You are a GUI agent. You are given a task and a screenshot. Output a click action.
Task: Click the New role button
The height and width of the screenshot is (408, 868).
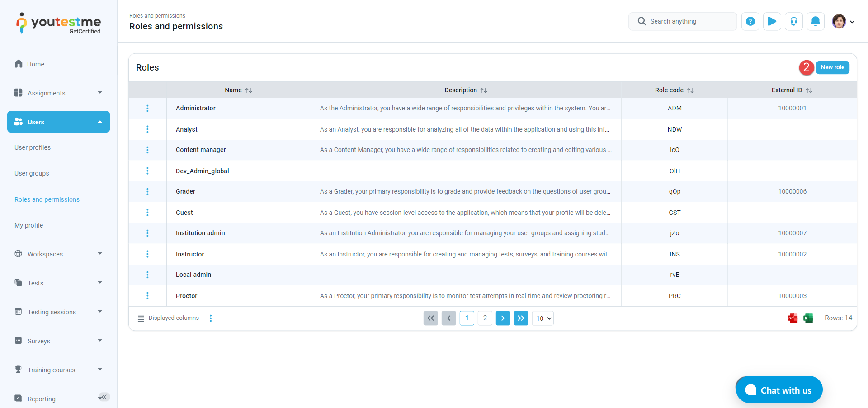point(832,67)
